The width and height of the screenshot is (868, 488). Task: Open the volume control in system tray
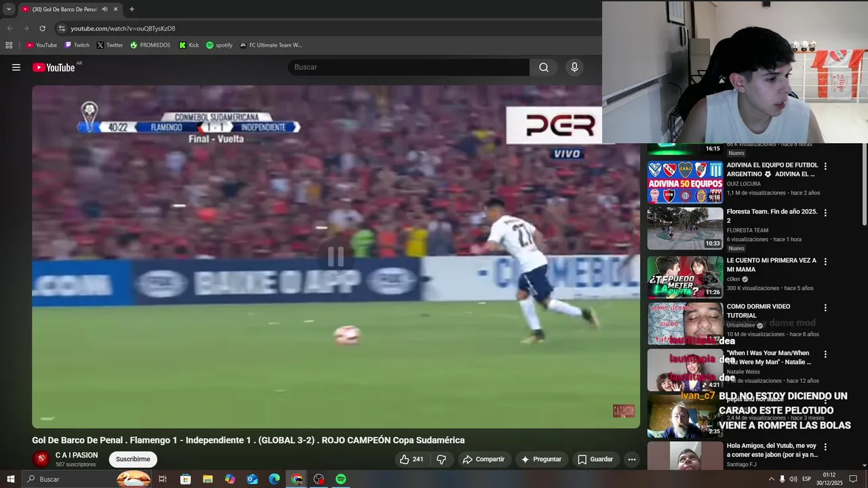coord(793,479)
